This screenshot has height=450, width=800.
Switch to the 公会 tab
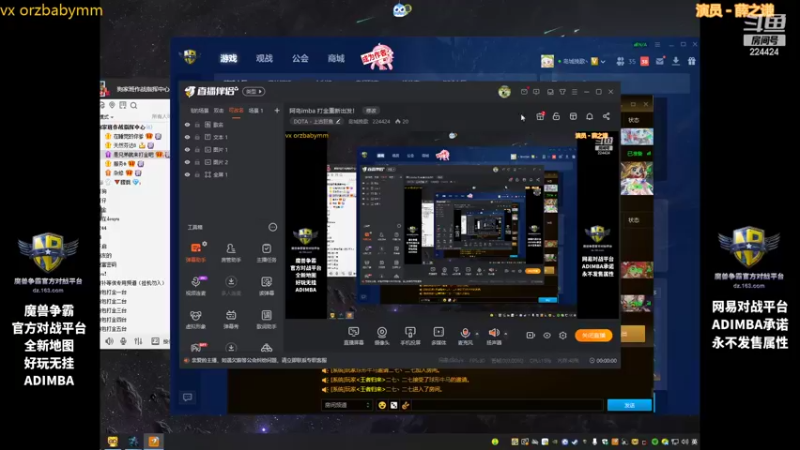pos(300,58)
